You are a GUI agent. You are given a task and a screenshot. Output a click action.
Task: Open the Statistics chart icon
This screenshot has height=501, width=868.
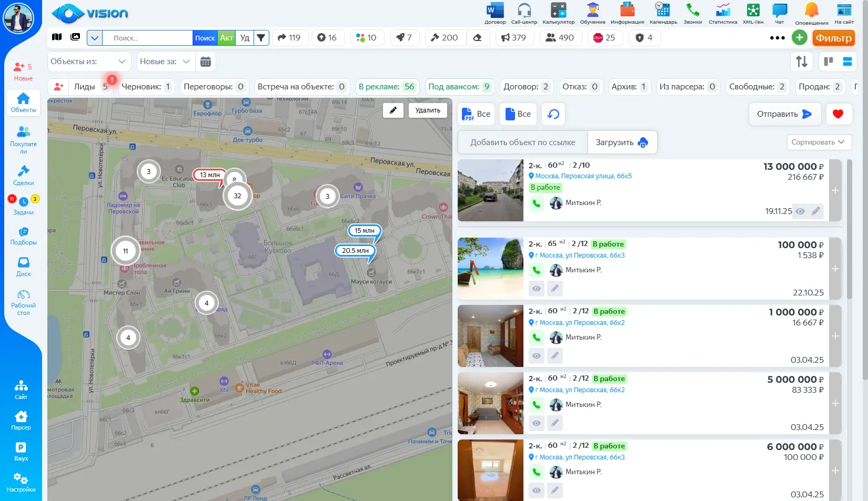723,11
